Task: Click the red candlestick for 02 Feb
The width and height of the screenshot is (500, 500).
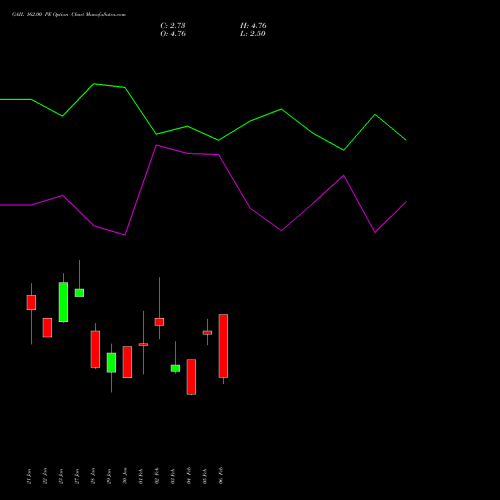Action: click(159, 322)
